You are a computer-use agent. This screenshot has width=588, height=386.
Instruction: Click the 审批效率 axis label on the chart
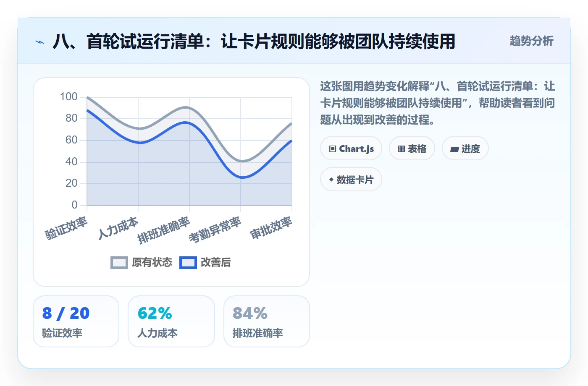[271, 228]
